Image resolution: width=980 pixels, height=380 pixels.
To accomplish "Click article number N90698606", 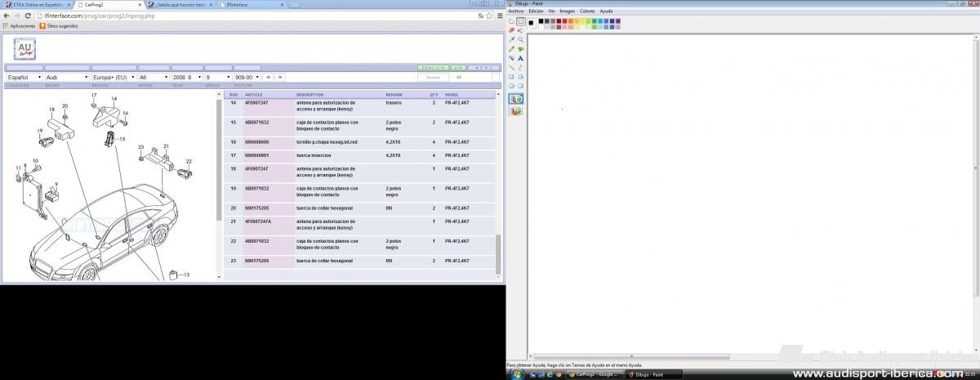I will tap(256, 141).
